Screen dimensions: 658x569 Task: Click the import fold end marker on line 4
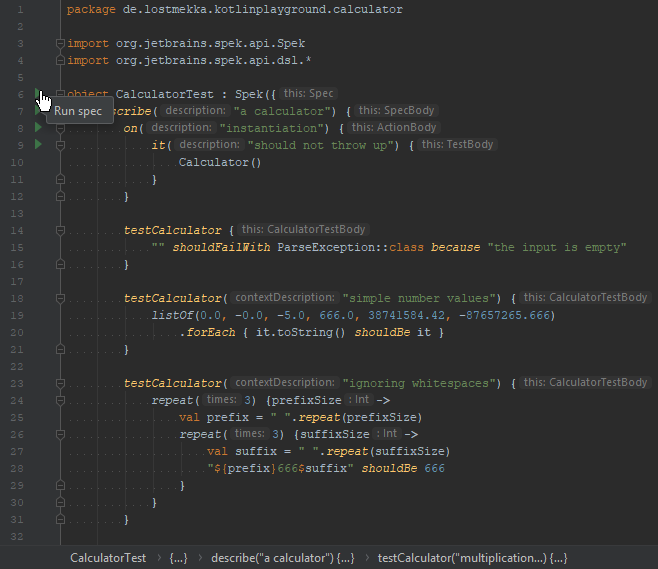tap(60, 60)
